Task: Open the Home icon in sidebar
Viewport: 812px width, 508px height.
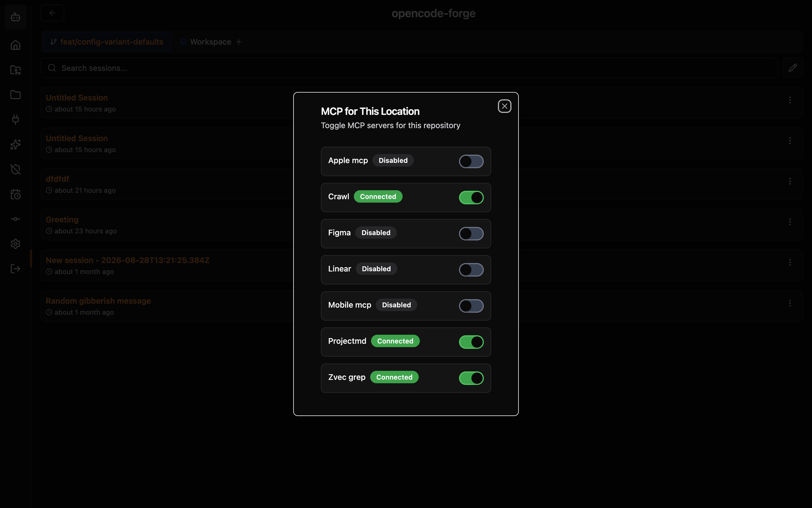Action: (x=16, y=45)
